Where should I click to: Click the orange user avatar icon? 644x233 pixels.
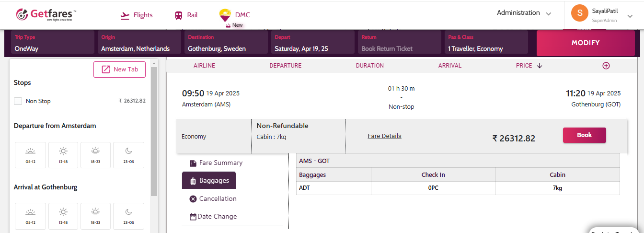click(x=579, y=13)
